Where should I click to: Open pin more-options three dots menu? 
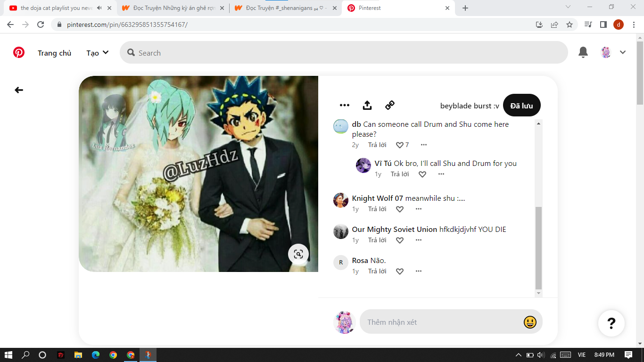(x=345, y=105)
